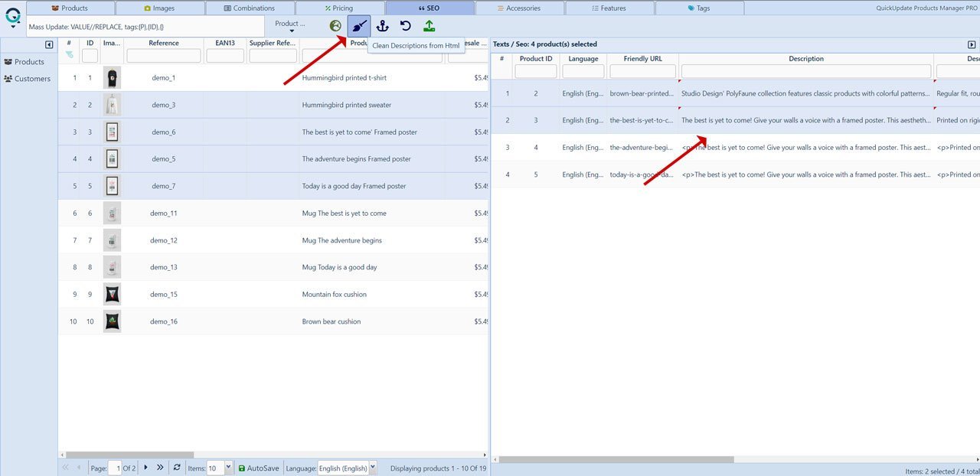
Task: Select the 'Hummingbird printed sweater' row
Action: (273, 105)
